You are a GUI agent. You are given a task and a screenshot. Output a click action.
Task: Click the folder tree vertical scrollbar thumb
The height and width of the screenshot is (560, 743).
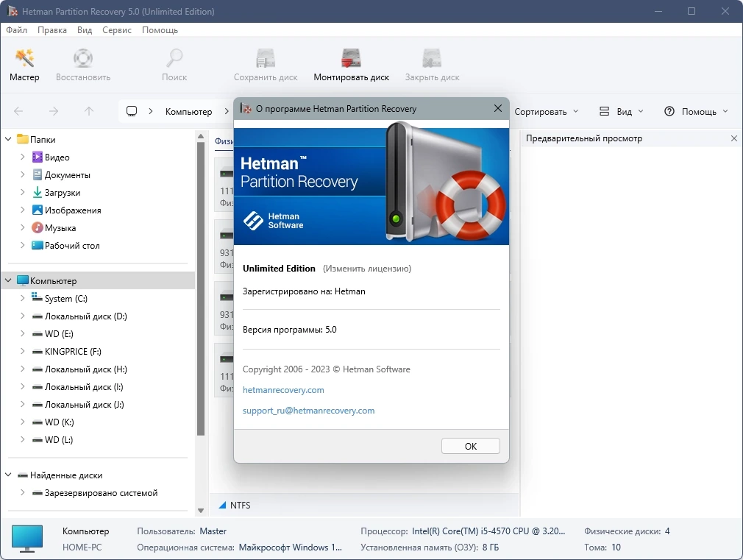[201, 288]
